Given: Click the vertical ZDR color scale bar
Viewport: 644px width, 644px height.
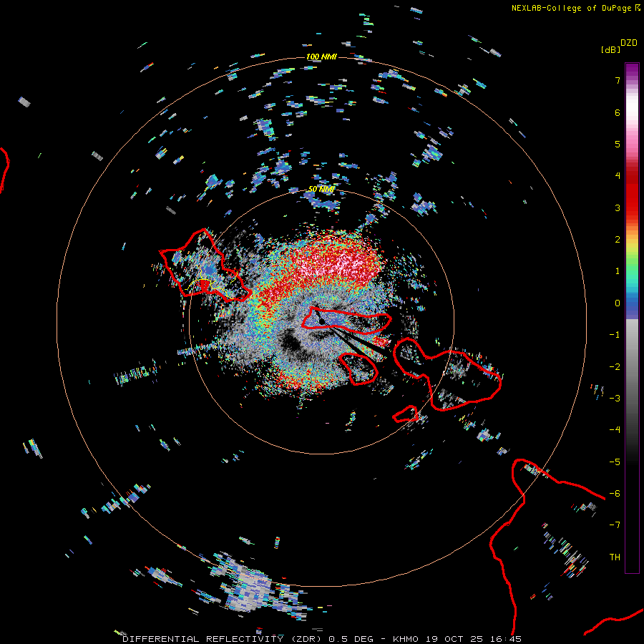Looking at the screenshot, I should pos(632,318).
